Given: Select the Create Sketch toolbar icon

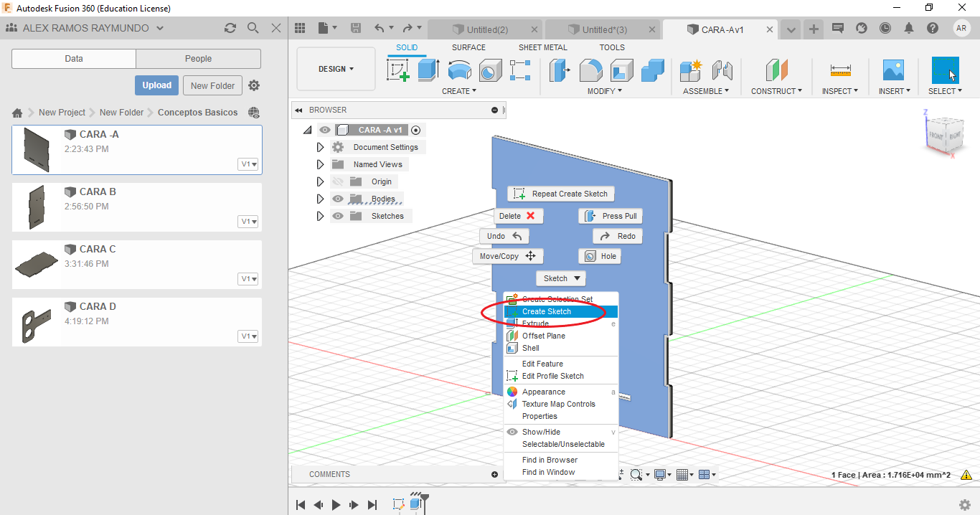Looking at the screenshot, I should coord(397,70).
